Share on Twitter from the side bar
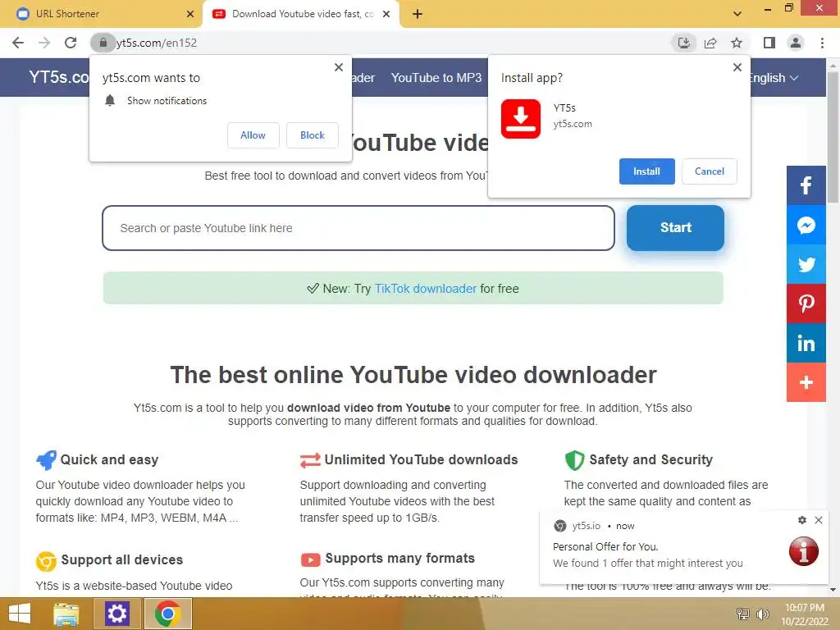This screenshot has height=630, width=840. [x=806, y=264]
